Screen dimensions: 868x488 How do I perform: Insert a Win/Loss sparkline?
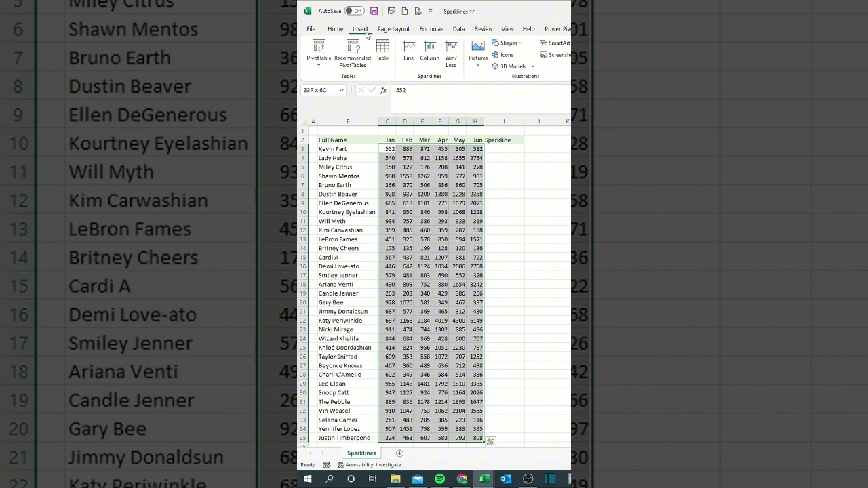(451, 54)
